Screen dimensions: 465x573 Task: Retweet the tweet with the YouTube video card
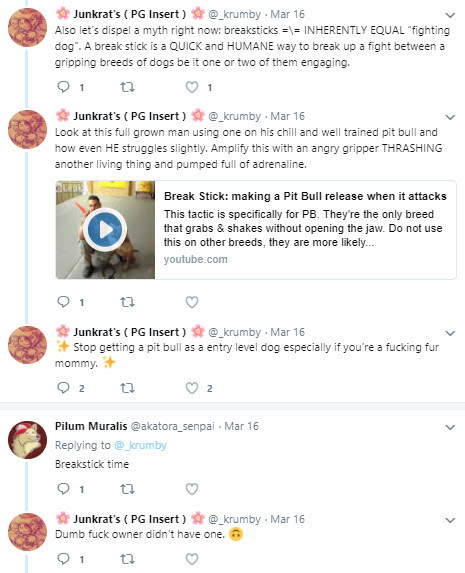tap(127, 302)
